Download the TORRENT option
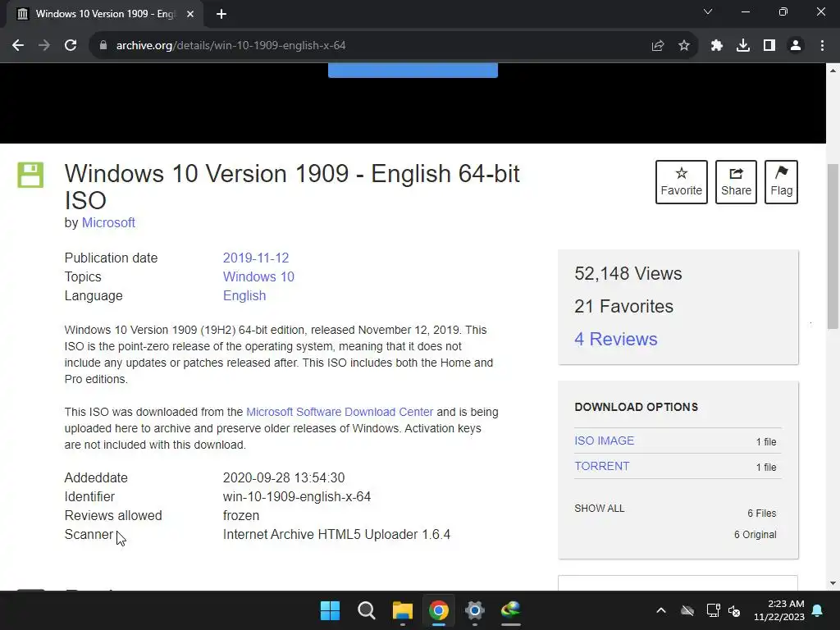 [601, 466]
